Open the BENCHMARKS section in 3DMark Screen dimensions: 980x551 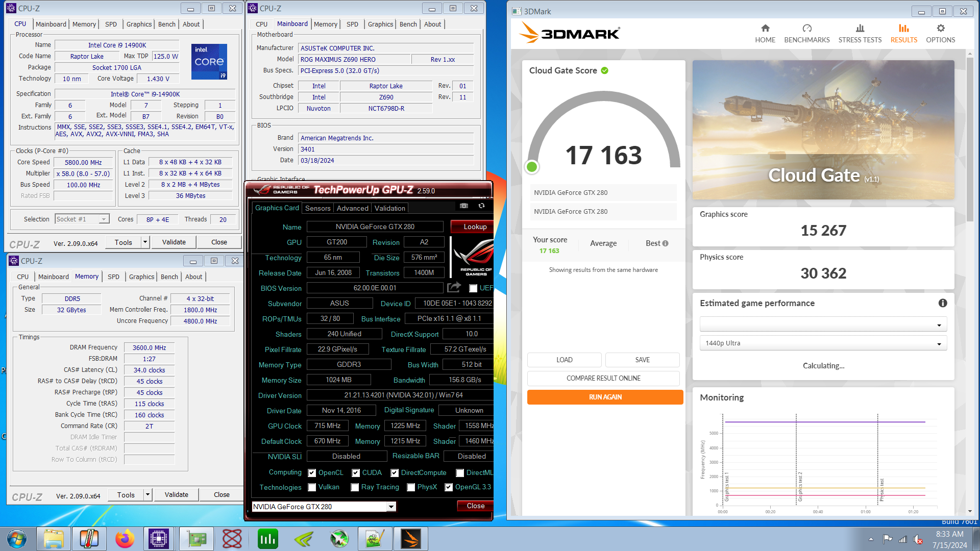tap(806, 34)
